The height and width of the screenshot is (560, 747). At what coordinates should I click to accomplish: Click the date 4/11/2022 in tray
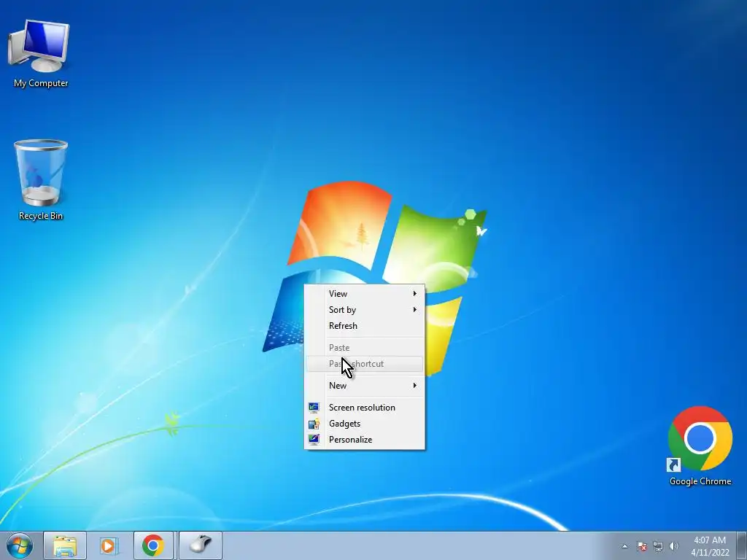pos(711,553)
